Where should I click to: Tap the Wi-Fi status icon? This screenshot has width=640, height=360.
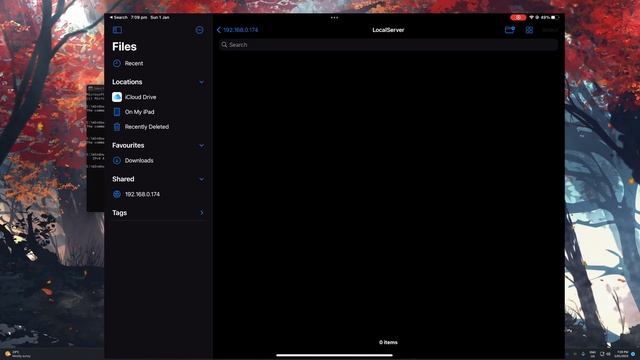click(531, 18)
